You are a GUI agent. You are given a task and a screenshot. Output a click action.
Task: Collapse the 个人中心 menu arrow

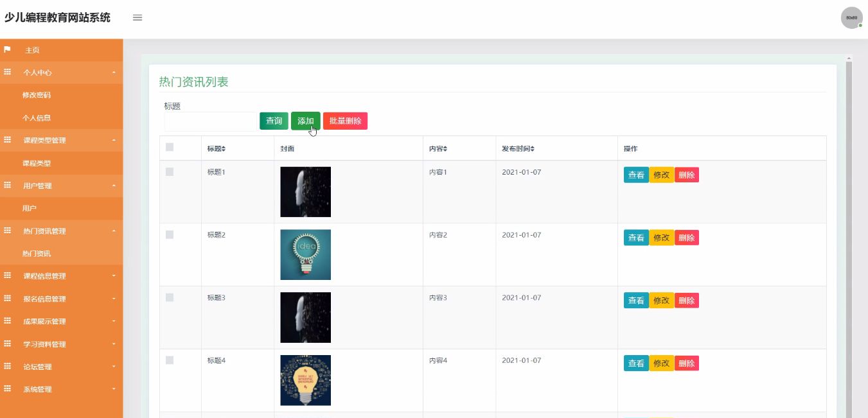point(114,73)
